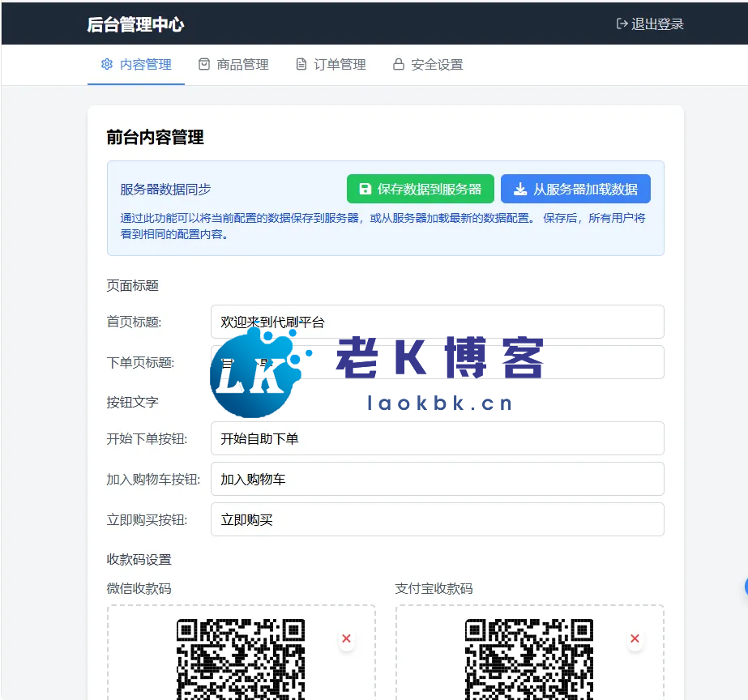Select the 加入购物车按钮 input box

tap(437, 479)
